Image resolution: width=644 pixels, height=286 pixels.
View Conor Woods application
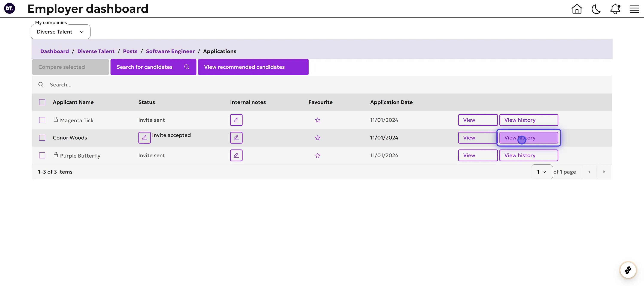[478, 138]
